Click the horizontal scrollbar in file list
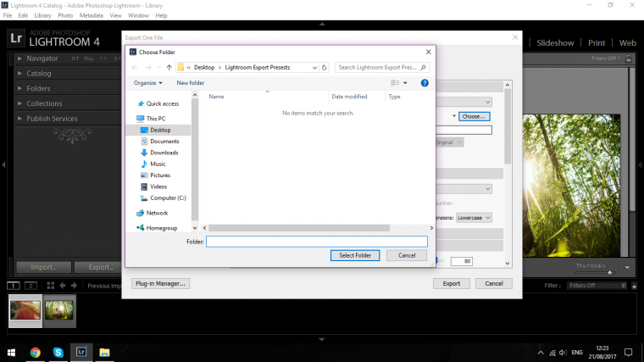 point(299,228)
